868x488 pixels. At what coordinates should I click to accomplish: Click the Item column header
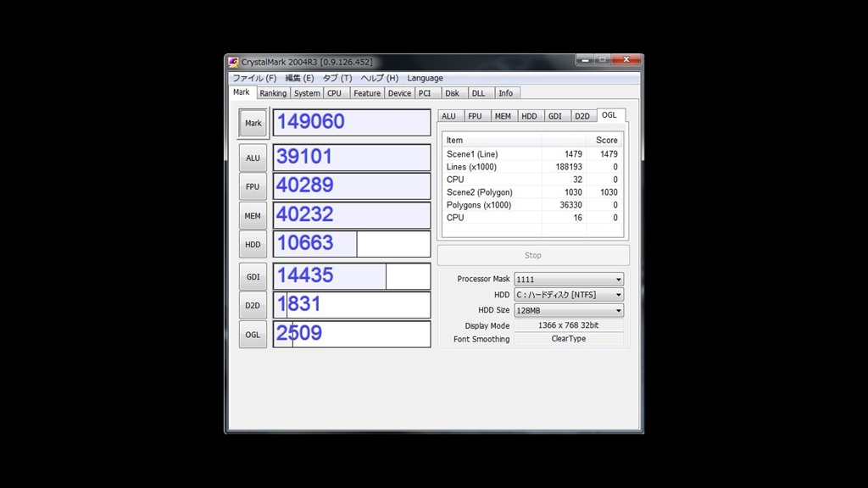click(x=492, y=140)
